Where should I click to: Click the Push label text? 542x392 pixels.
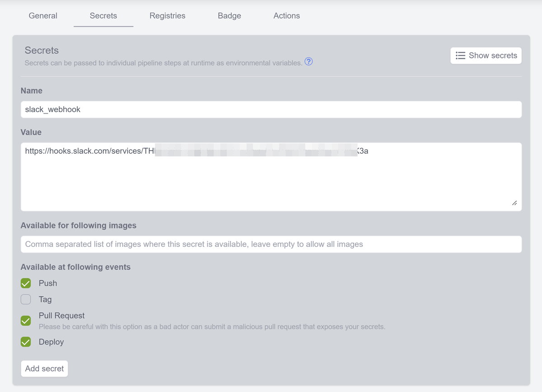(48, 283)
